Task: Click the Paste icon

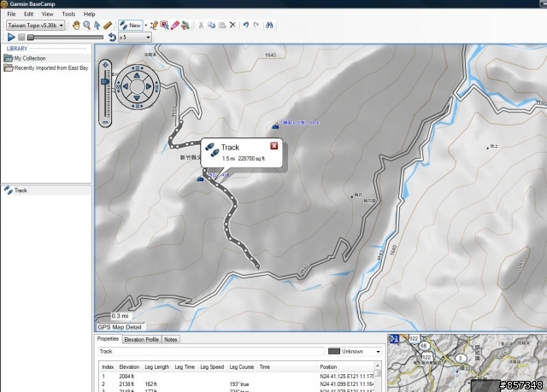Action: coord(222,25)
